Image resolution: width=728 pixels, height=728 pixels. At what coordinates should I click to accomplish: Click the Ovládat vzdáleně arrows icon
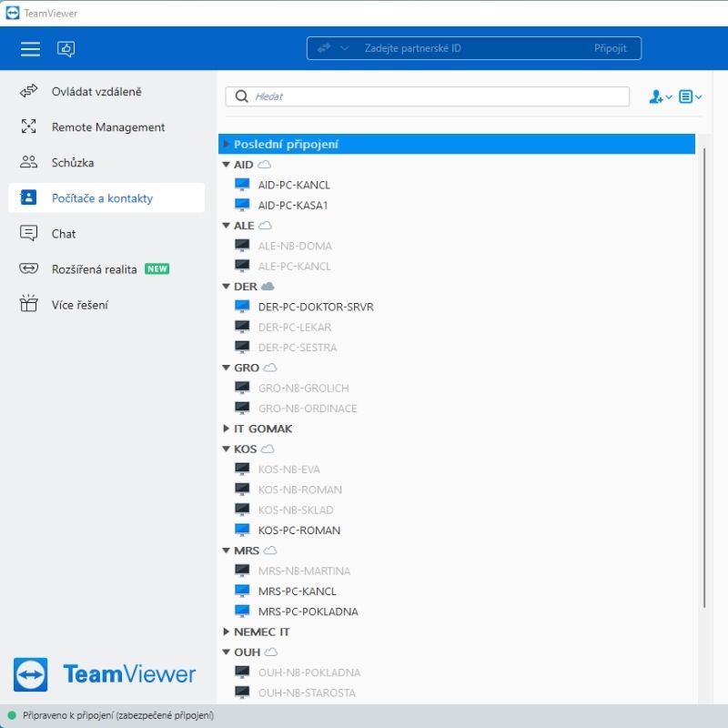29,91
